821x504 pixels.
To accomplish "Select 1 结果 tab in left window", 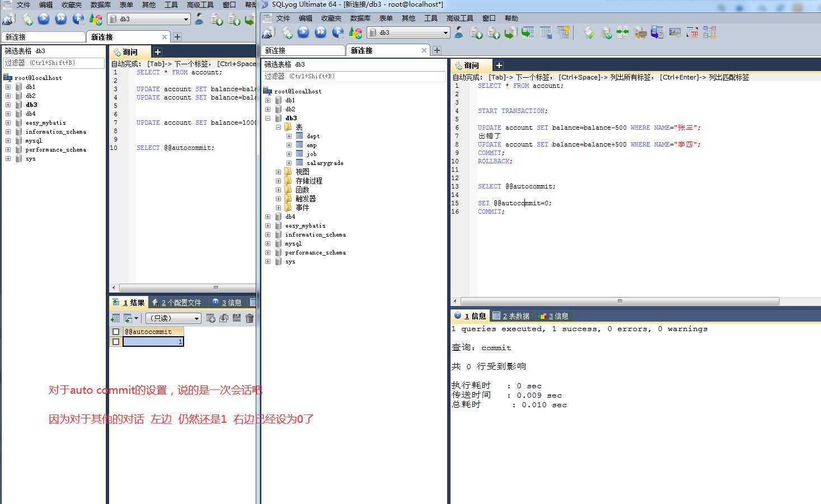I will pos(129,303).
